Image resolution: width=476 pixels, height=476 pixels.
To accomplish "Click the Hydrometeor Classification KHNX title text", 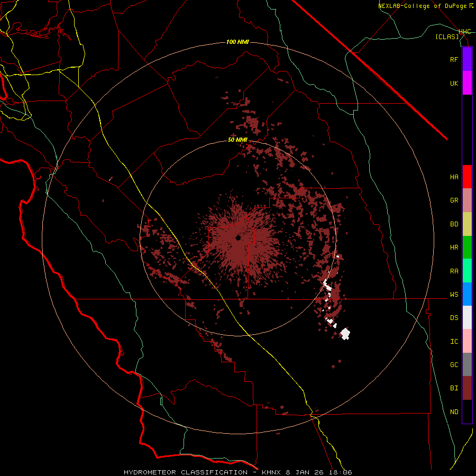I will [237, 472].
